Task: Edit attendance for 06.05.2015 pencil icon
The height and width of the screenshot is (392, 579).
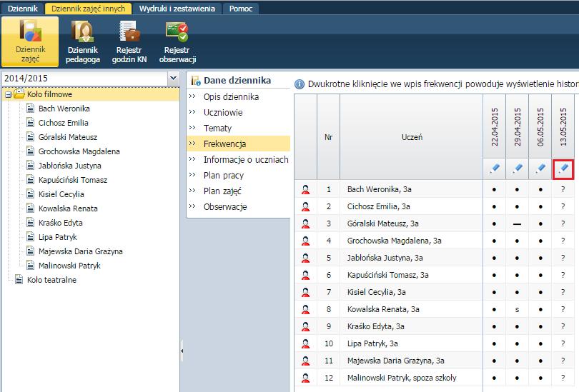Action: click(x=540, y=169)
